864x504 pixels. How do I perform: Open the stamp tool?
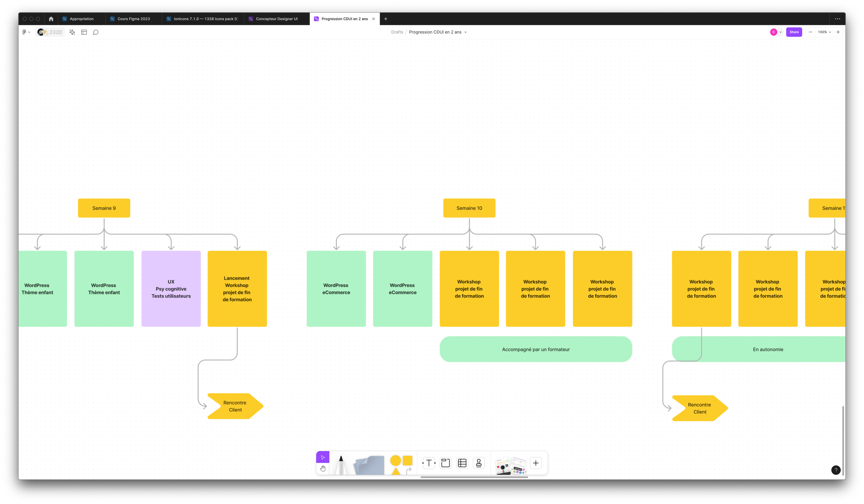click(479, 463)
